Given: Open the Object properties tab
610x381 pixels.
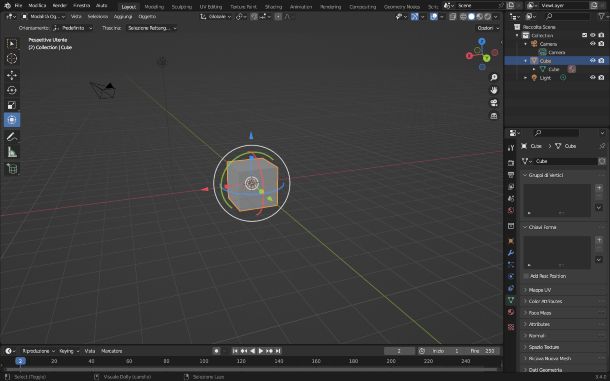Looking at the screenshot, I should [x=511, y=241].
